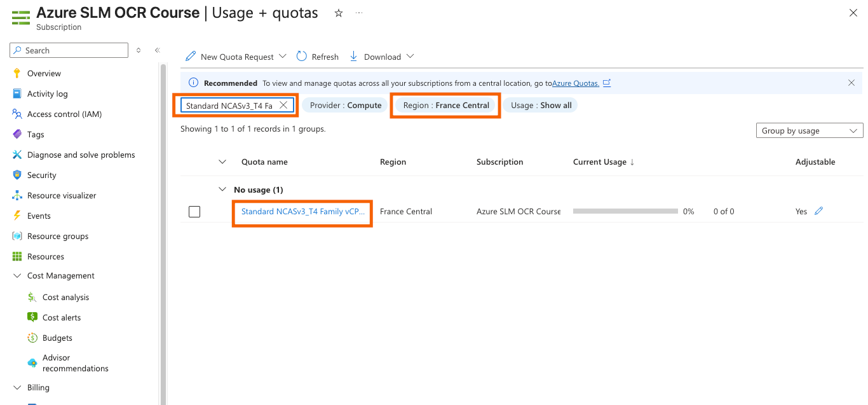Viewport: 868px width, 405px height.
Task: Click the Azure subscription logo icon
Action: [20, 18]
